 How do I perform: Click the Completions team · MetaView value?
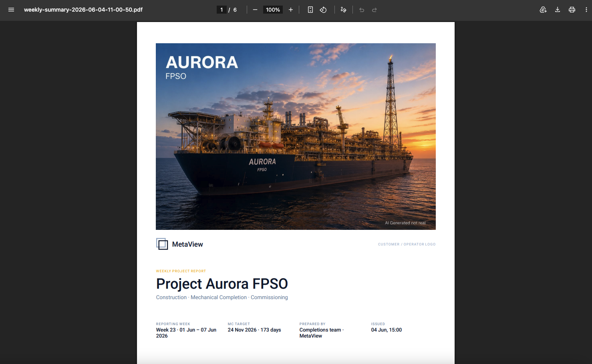(x=322, y=333)
